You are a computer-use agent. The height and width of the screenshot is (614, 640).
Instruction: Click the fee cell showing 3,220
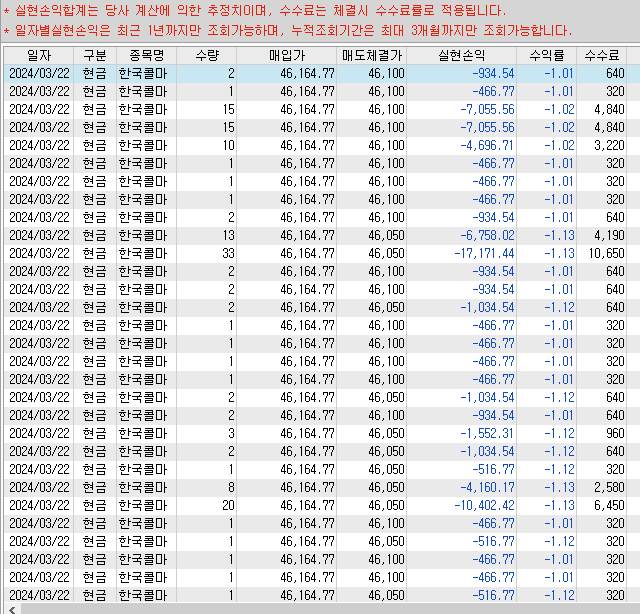point(602,145)
